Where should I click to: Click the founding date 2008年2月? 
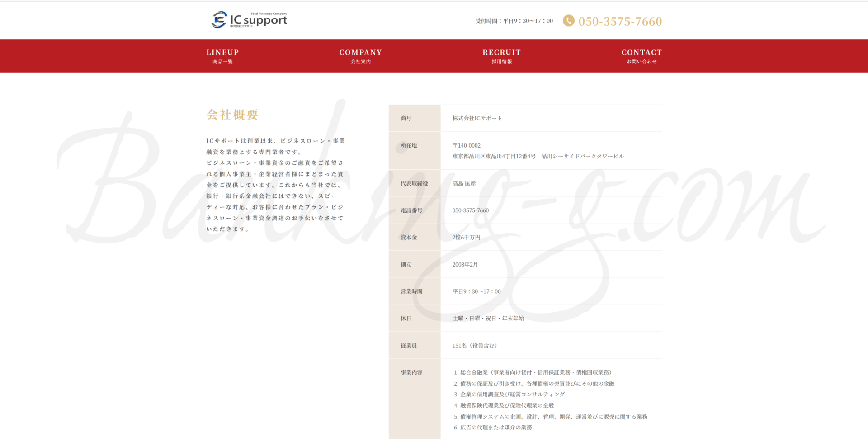(465, 265)
